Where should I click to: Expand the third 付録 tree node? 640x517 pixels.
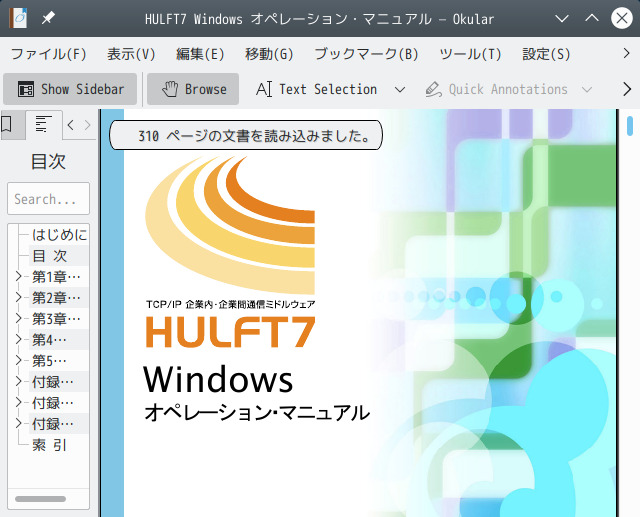[x=18, y=423]
